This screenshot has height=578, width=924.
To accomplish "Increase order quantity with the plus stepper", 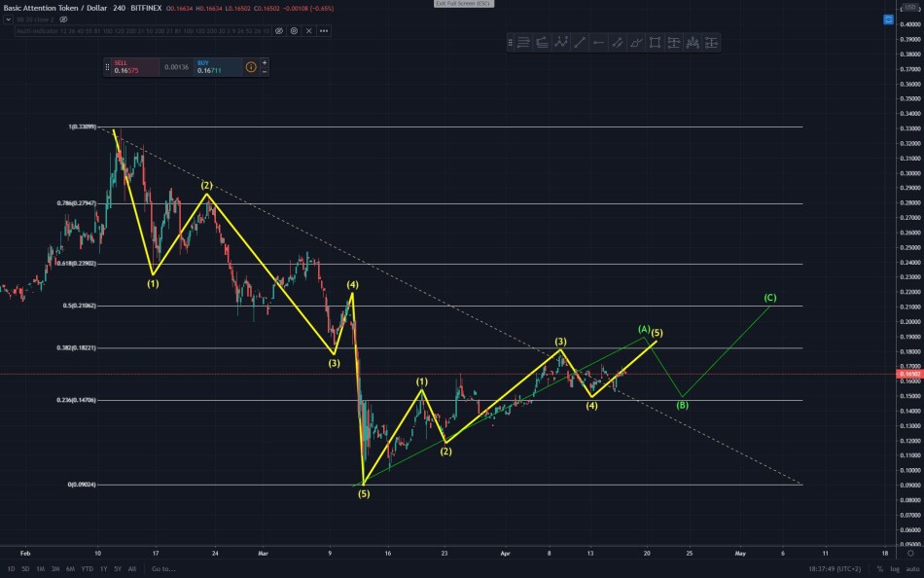I will click(x=265, y=62).
